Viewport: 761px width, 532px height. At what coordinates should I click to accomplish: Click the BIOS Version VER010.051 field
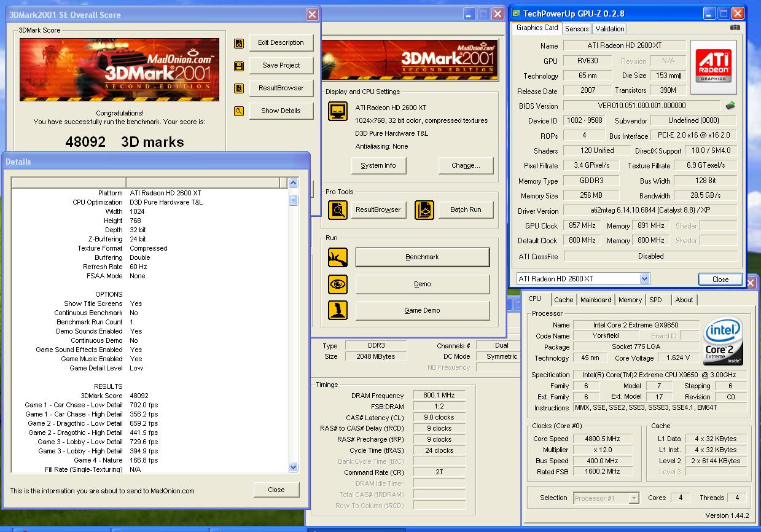point(642,106)
